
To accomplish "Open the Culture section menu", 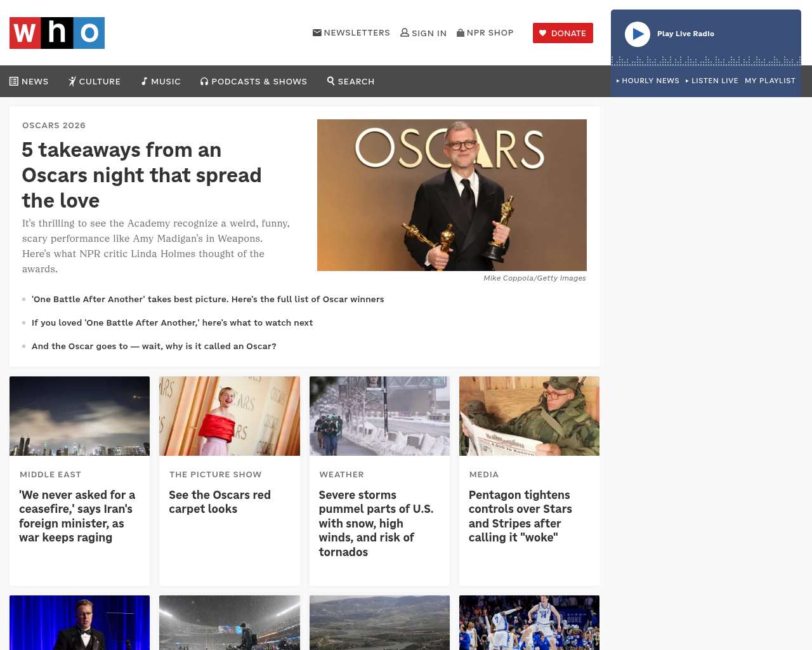I will pos(95,81).
